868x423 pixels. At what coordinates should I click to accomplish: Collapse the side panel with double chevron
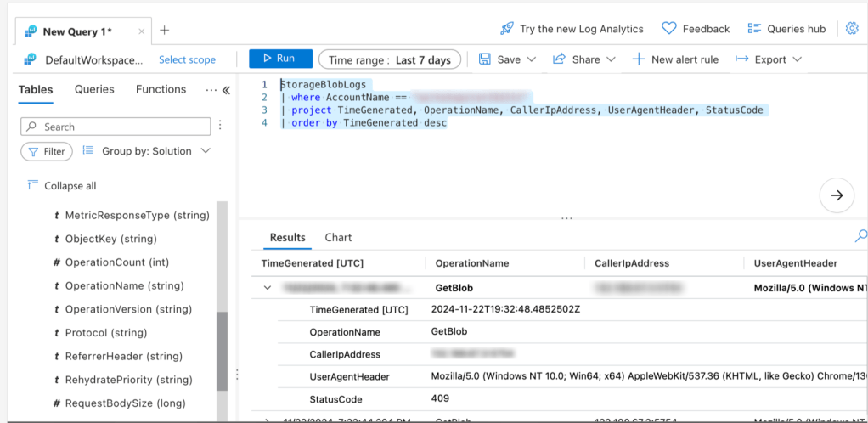(226, 90)
